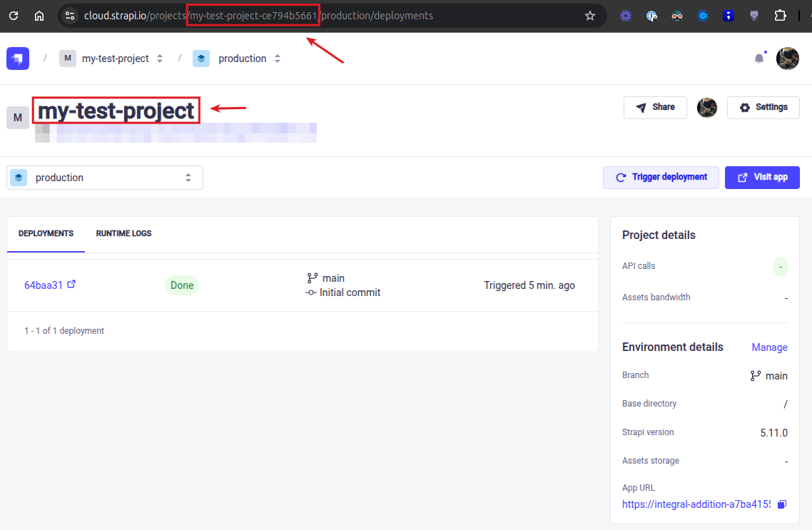Open site information icon in address bar
The image size is (812, 530).
pyautogui.click(x=70, y=16)
